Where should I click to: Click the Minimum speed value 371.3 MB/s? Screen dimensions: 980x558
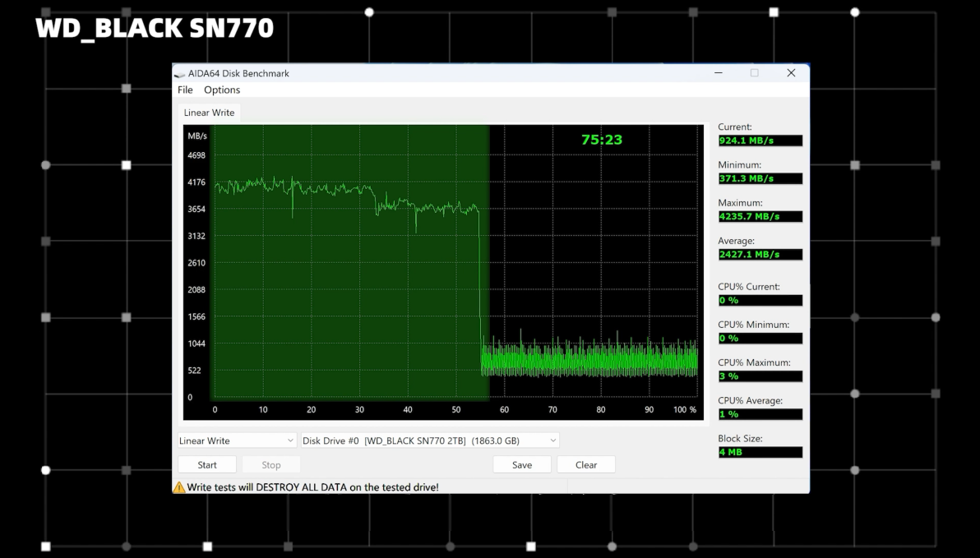click(x=759, y=178)
